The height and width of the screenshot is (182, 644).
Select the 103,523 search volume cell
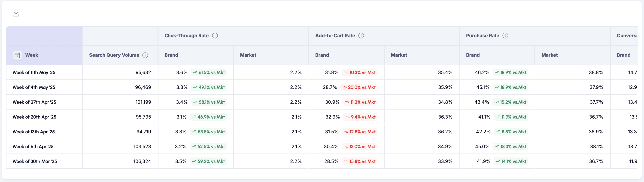click(x=120, y=147)
